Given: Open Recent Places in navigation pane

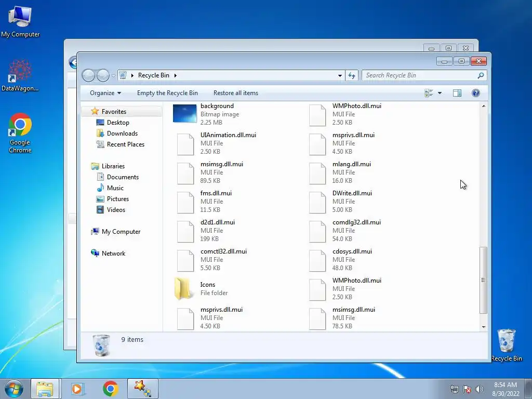Looking at the screenshot, I should tap(126, 144).
